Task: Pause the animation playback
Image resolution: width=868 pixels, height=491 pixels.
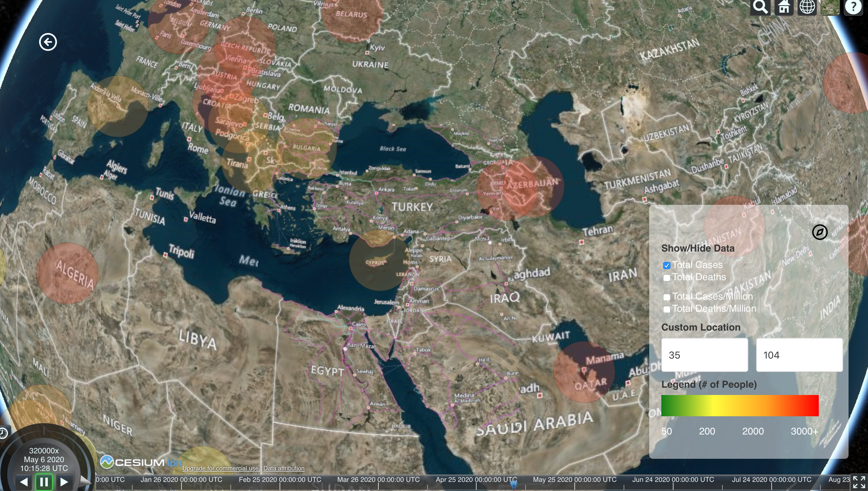Action: point(44,482)
